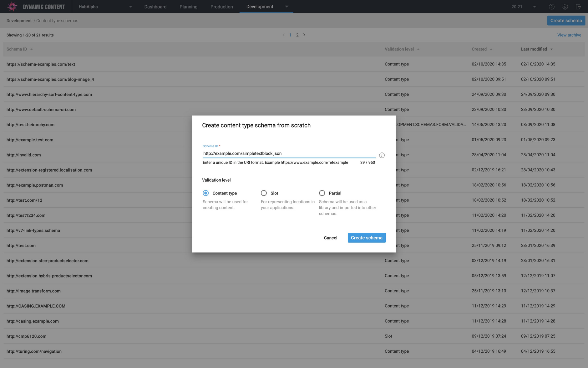The width and height of the screenshot is (588, 368).
Task: Select the Partial validation level radio button
Action: [322, 193]
